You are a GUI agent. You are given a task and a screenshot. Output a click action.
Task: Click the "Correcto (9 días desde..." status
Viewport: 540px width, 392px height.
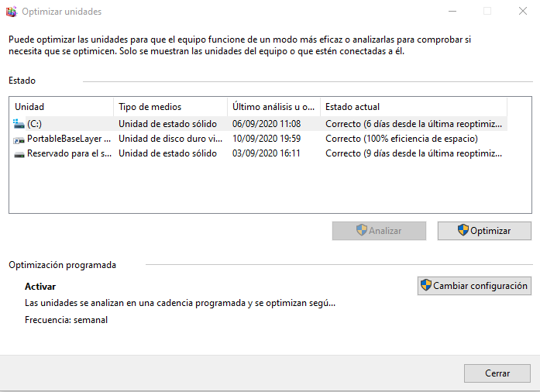[414, 153]
